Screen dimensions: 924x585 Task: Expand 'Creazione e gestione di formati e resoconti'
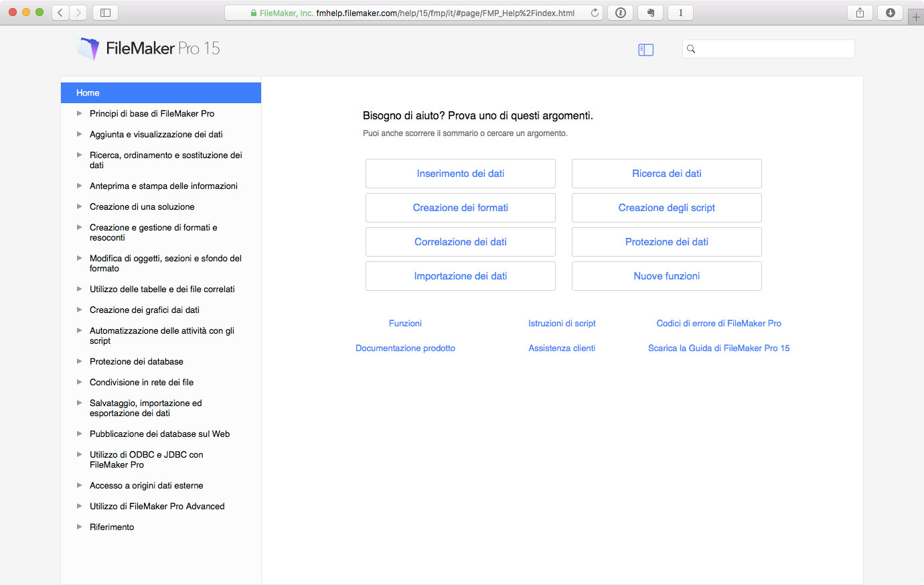click(x=80, y=227)
